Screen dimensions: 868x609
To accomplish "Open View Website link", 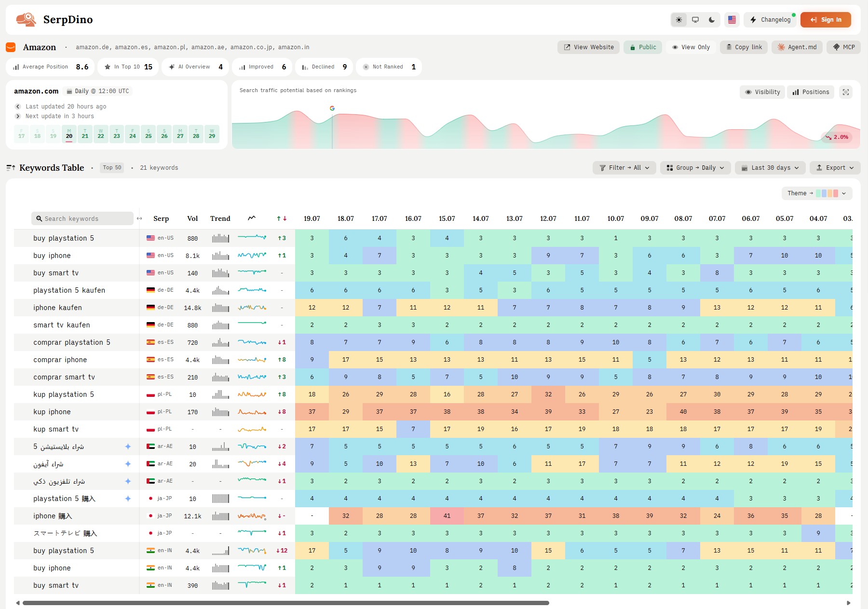I will coord(588,47).
